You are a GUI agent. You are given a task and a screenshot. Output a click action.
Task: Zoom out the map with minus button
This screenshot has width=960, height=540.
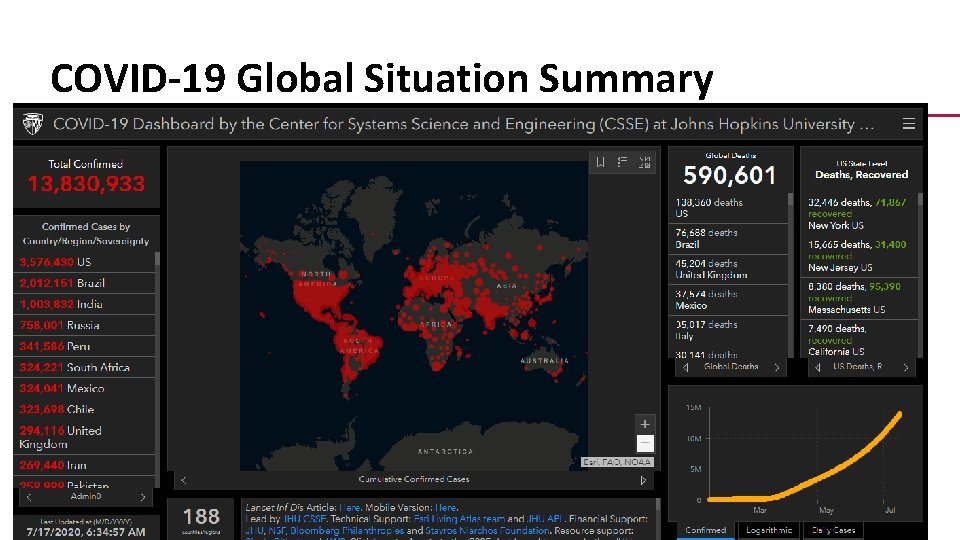(645, 443)
